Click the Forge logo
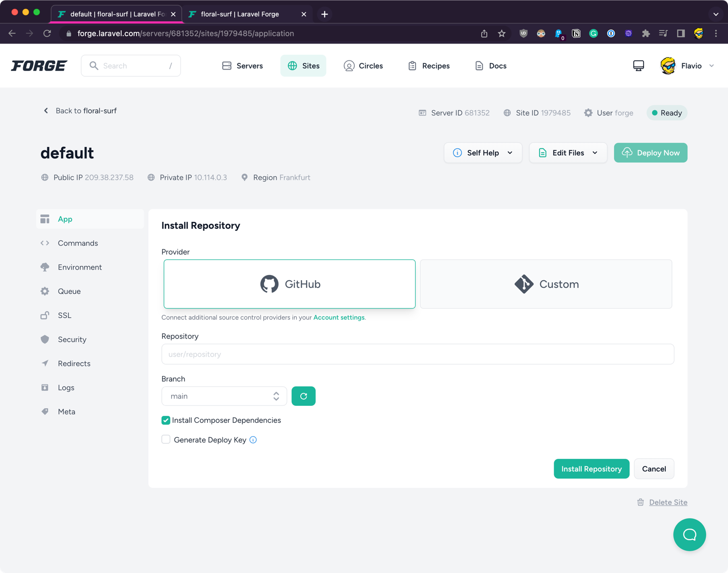728x573 pixels. [39, 66]
